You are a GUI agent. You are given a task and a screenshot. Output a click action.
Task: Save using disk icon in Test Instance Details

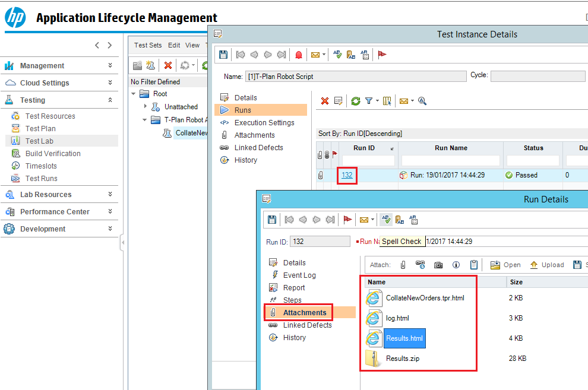pos(223,55)
